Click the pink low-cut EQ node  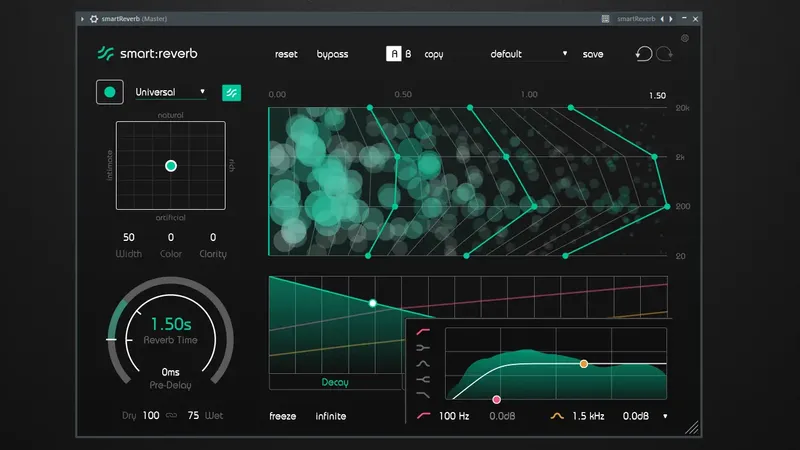point(496,399)
